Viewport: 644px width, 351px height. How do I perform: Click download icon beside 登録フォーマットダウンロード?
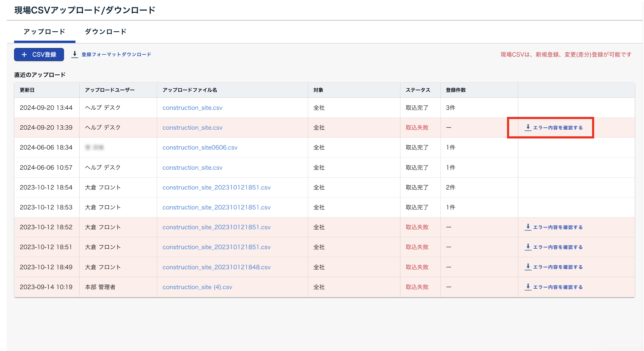75,55
